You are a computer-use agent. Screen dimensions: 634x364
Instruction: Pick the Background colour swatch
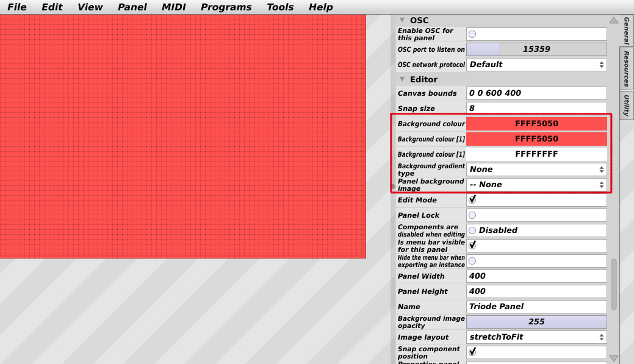click(536, 124)
